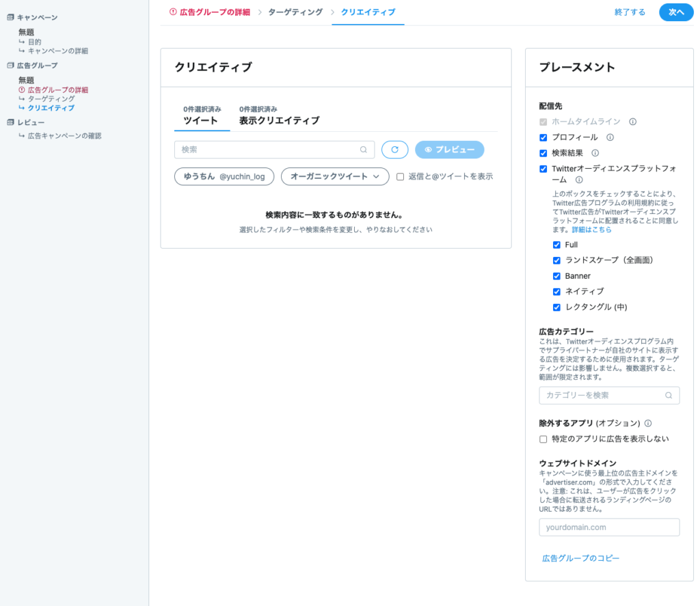
Task: Uncheck the 検索結果 placement checkbox
Action: click(x=543, y=153)
